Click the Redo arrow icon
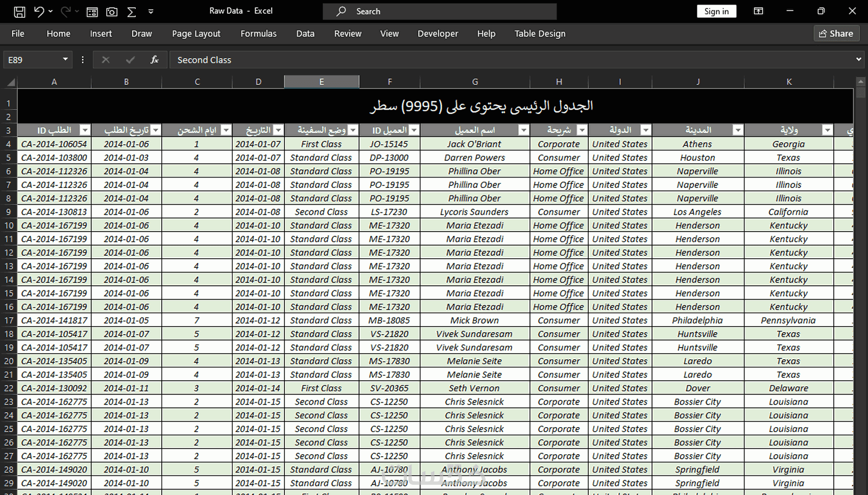The image size is (868, 495). (65, 11)
